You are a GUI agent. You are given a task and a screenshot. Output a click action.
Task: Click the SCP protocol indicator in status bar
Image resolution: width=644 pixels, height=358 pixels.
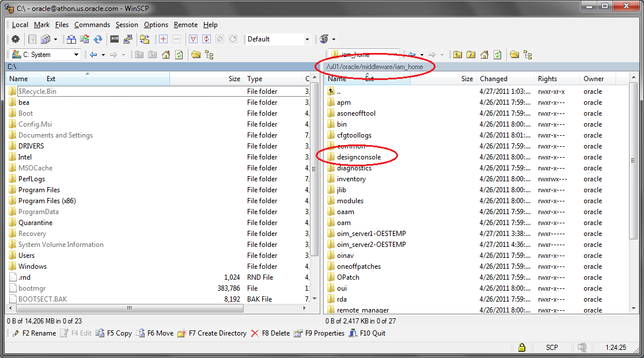point(552,347)
